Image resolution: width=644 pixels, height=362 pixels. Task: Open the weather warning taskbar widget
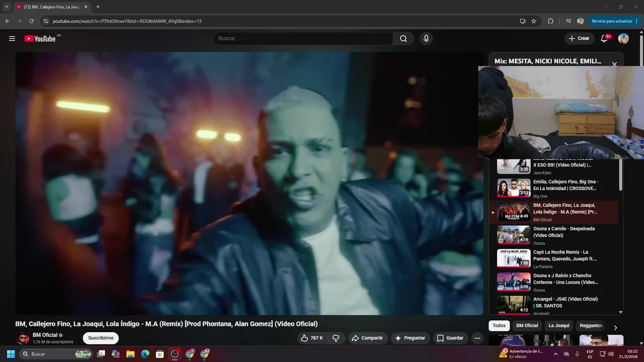click(x=521, y=354)
